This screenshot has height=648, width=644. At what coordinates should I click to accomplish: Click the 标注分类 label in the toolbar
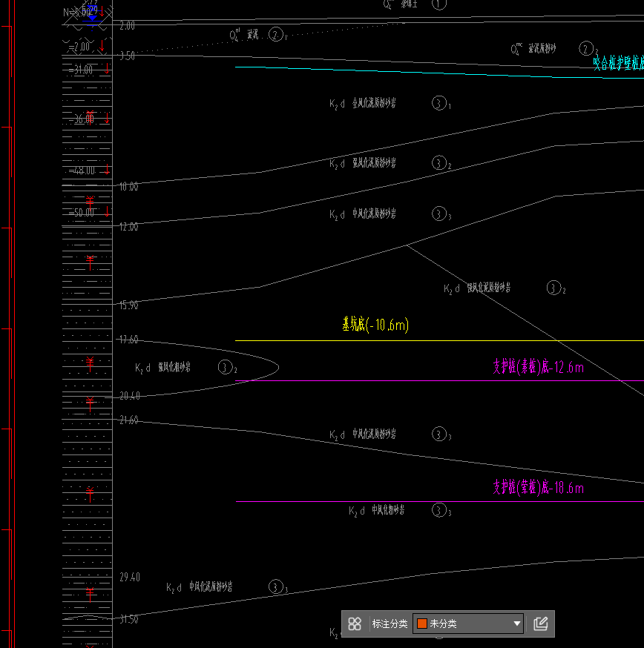[390, 624]
